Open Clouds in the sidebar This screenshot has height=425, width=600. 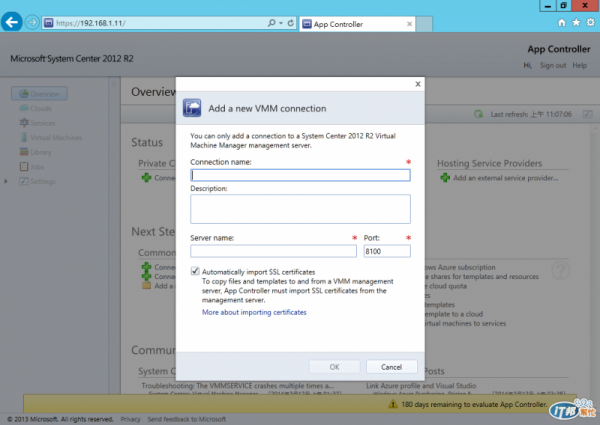coord(41,108)
